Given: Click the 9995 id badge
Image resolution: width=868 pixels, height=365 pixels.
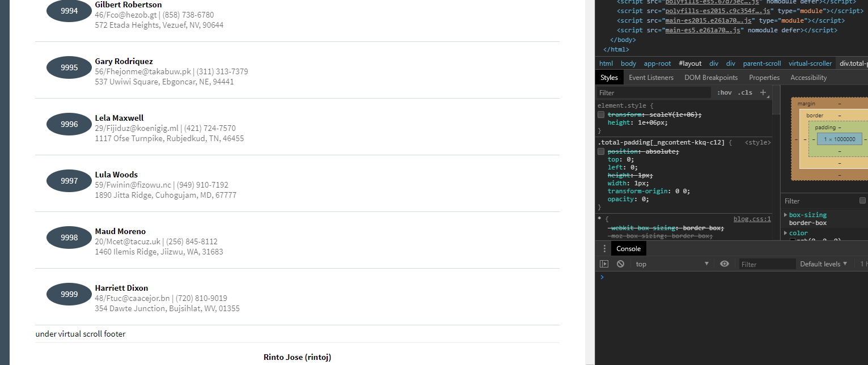Looking at the screenshot, I should pyautogui.click(x=69, y=67).
